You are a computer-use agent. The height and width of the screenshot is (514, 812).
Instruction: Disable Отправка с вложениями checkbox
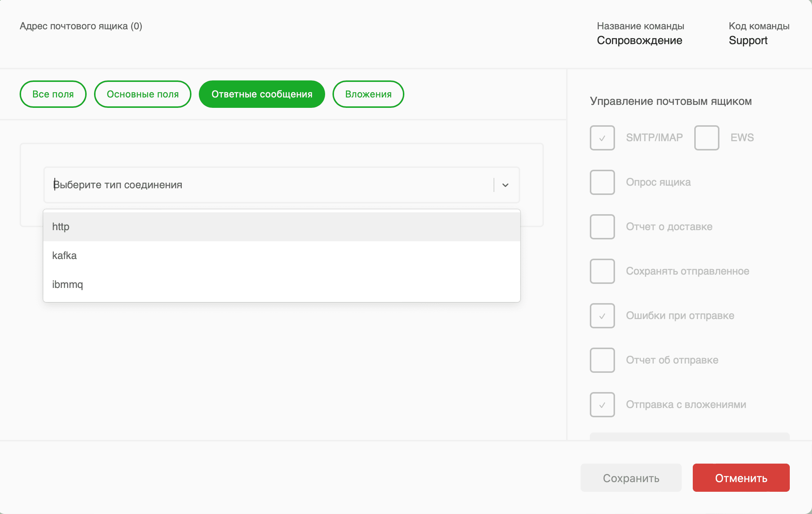coord(602,405)
